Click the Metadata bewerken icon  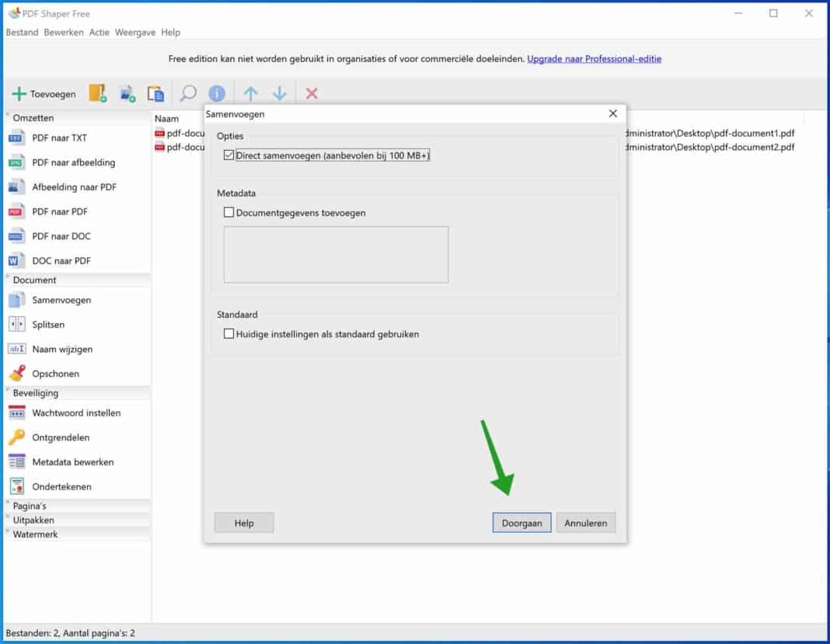point(16,462)
